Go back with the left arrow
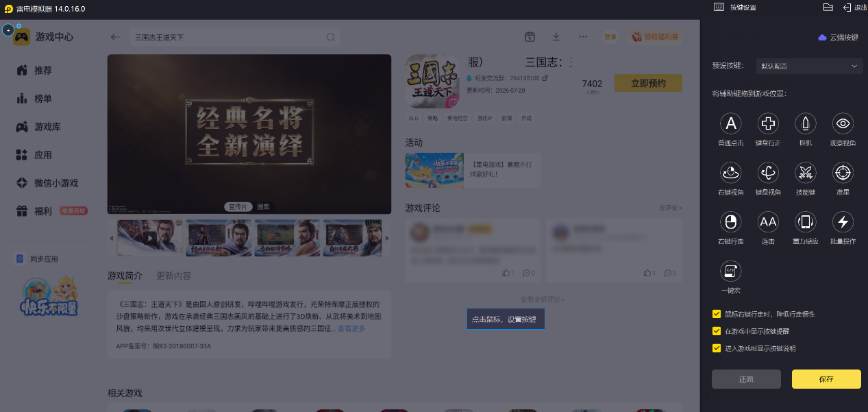The height and width of the screenshot is (412, 868). [115, 37]
